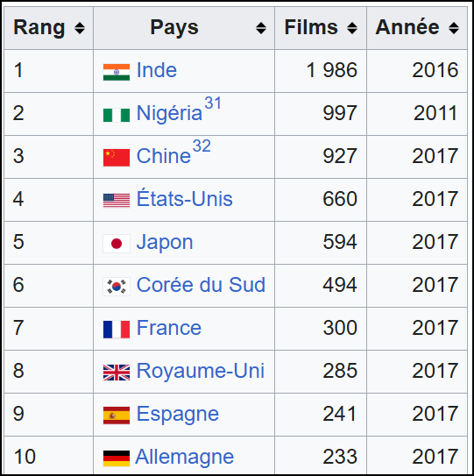The height and width of the screenshot is (476, 474).
Task: Click the United States flag icon
Action: (x=117, y=201)
